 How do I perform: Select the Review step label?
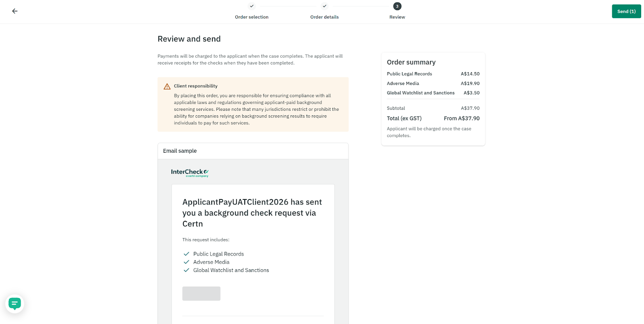(397, 17)
